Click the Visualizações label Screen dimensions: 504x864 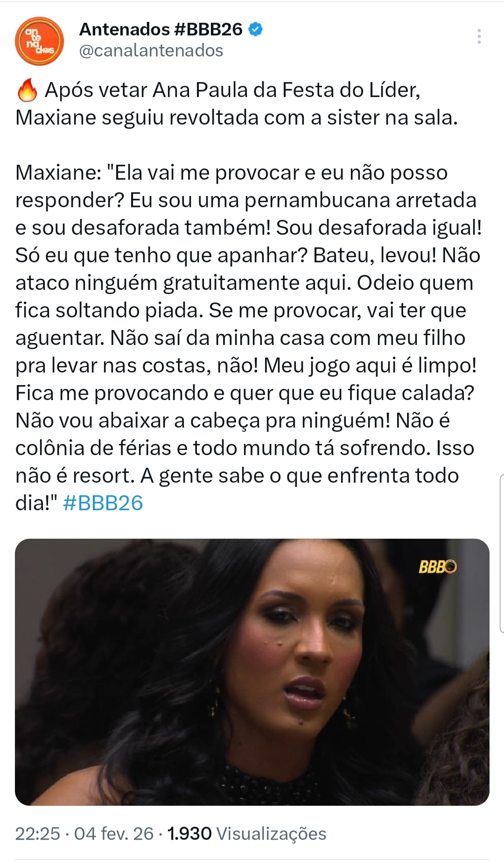[272, 834]
